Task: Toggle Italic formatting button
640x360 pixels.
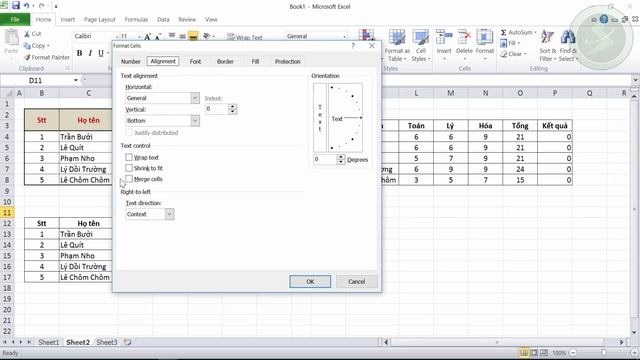Action: (90, 53)
